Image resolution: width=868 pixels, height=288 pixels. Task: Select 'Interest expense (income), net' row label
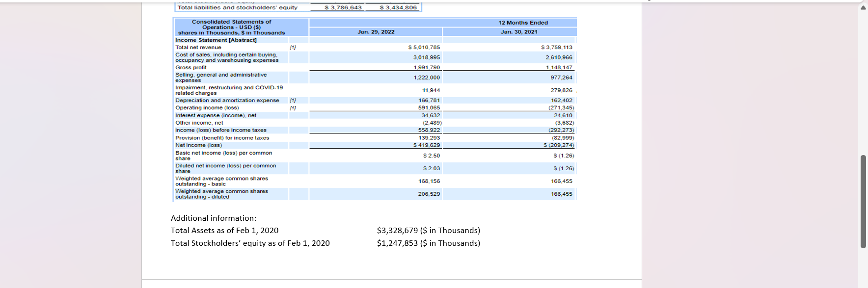click(216, 115)
